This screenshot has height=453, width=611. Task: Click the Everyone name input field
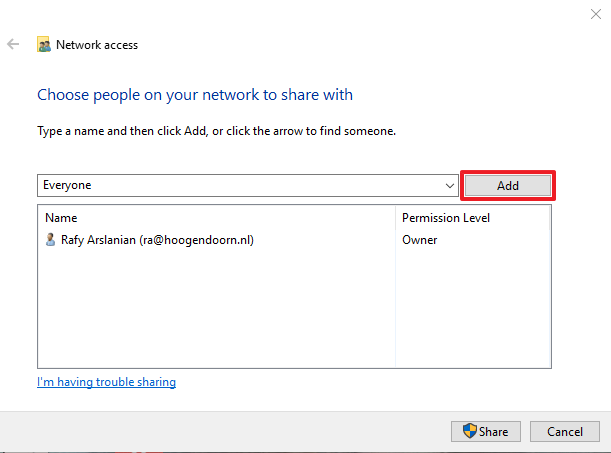coord(241,185)
